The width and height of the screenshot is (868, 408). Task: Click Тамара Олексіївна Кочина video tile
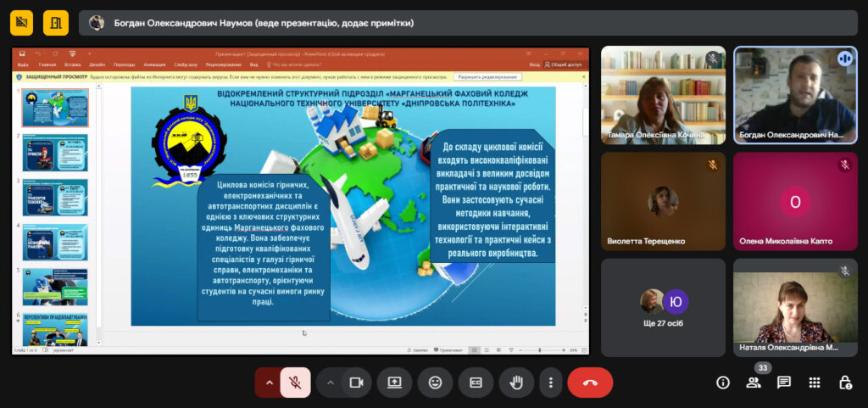(x=663, y=95)
